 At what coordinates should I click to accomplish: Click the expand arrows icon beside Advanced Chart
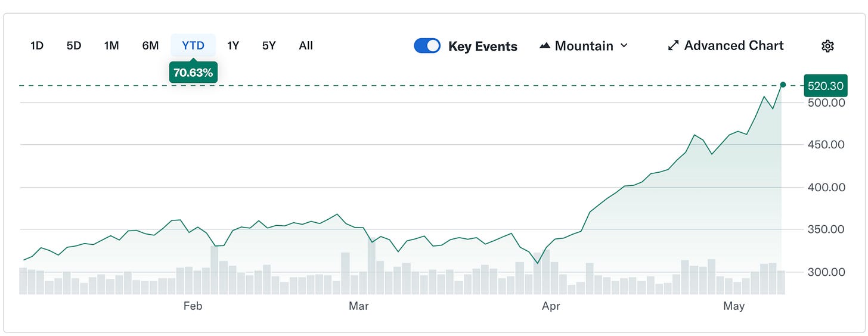point(673,46)
